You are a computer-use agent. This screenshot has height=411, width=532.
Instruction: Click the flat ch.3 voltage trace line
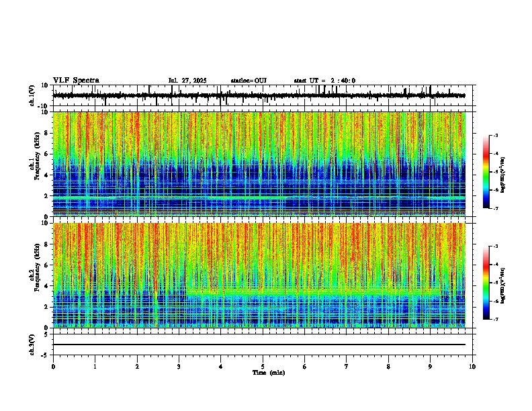click(x=259, y=345)
